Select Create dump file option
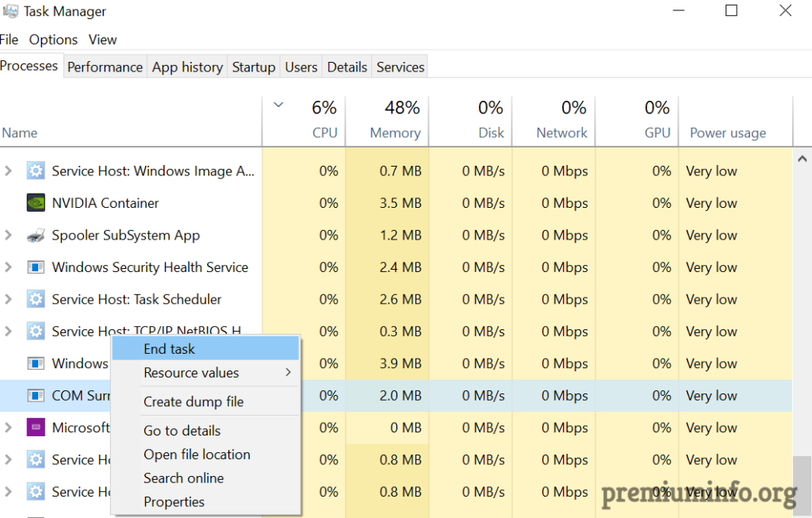This screenshot has width=812, height=518. pos(193,402)
